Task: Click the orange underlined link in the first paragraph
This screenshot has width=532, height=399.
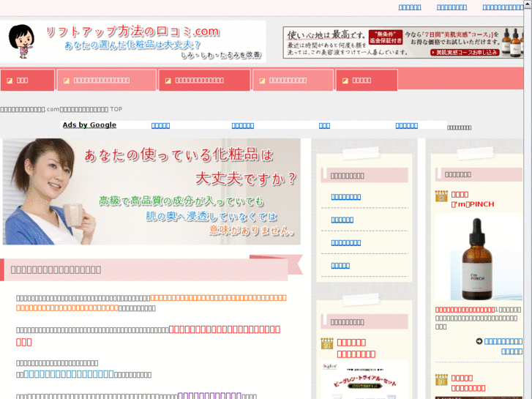Action: click(x=151, y=302)
